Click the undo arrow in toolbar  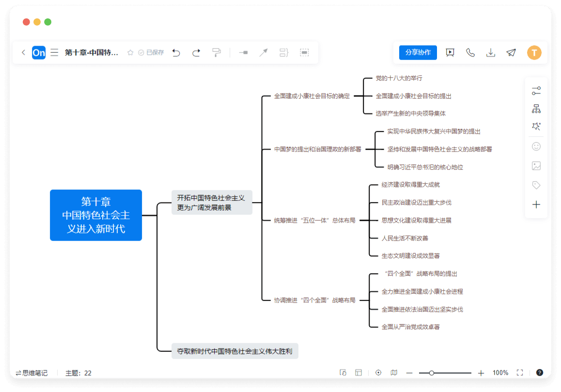(x=176, y=53)
